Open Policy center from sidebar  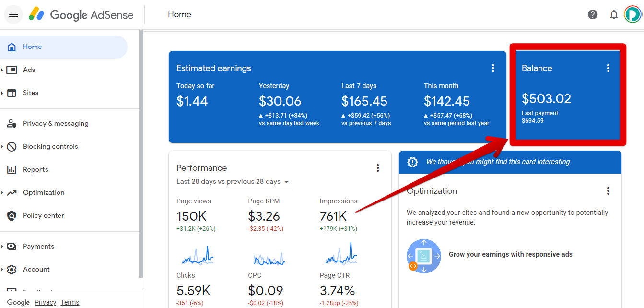click(x=43, y=216)
